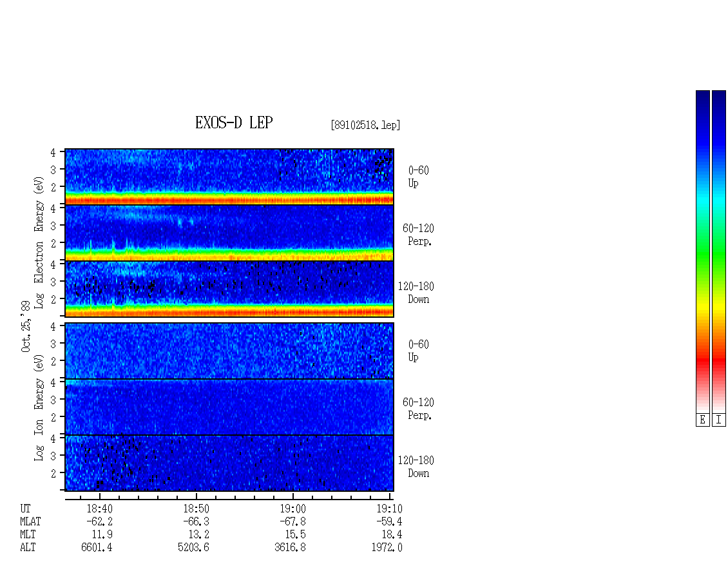Screen dimensions: 728x564
Task: Click the ion 60-120 Perp. spectrogram panel
Action: pos(229,407)
